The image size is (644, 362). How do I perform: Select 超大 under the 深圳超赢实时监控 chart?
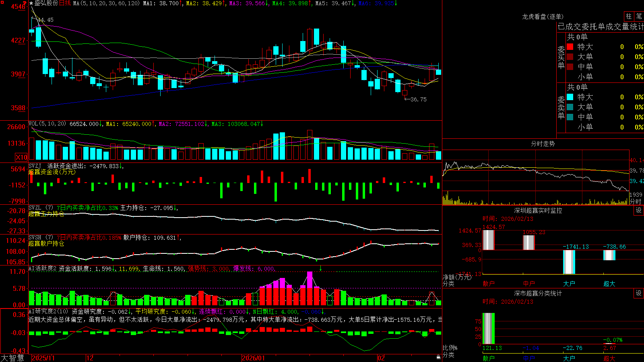pyautogui.click(x=609, y=284)
